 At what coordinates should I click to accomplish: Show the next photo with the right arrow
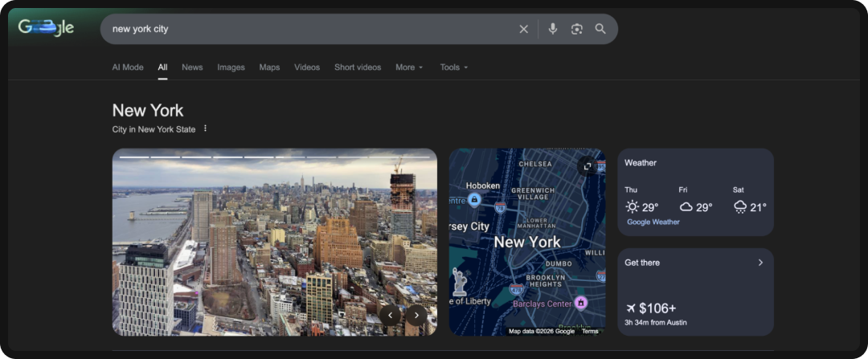416,316
